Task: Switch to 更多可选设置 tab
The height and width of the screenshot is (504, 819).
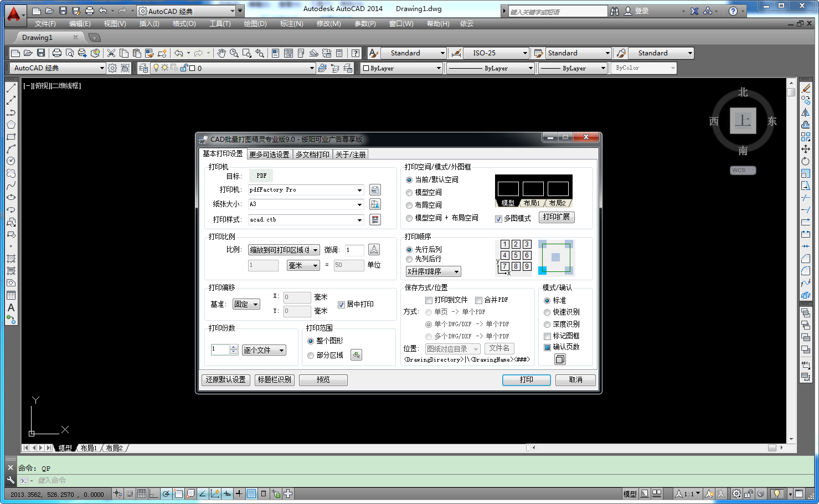Action: (x=269, y=155)
